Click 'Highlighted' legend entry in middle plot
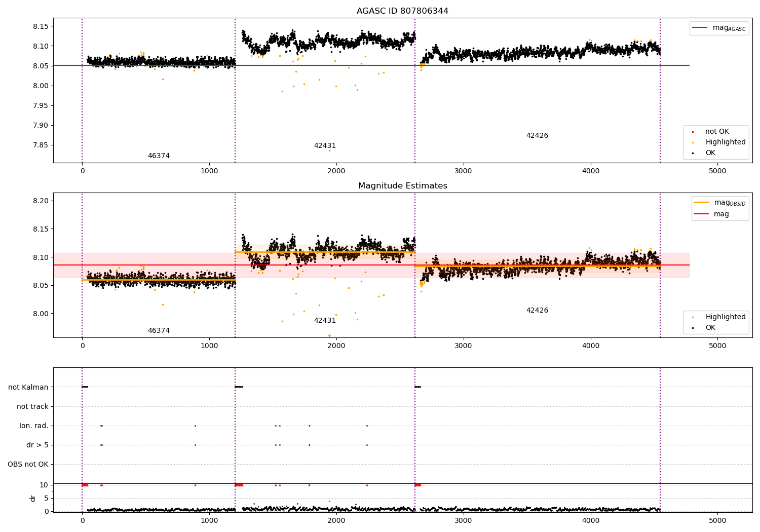The height and width of the screenshot is (532, 760). pyautogui.click(x=718, y=317)
